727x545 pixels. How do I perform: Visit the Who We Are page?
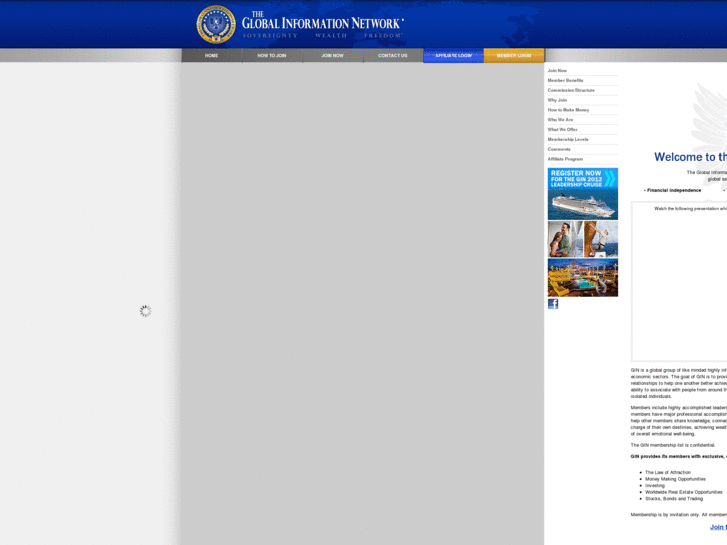pyautogui.click(x=560, y=120)
